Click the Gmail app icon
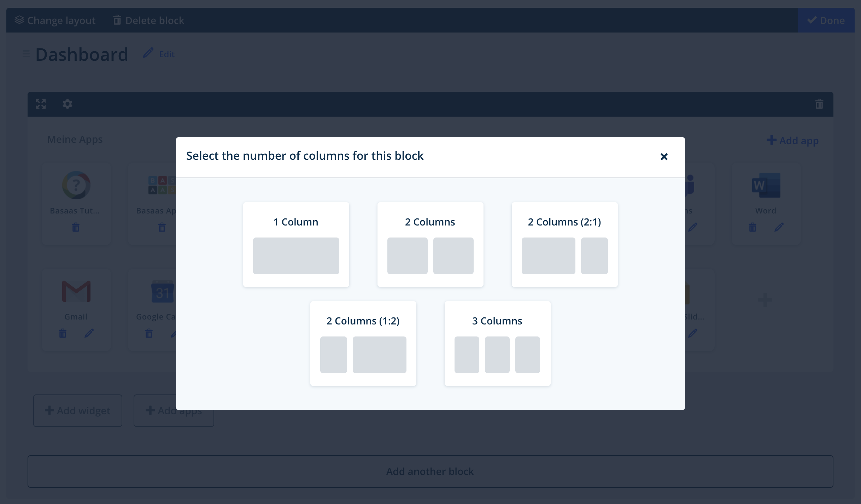 tap(76, 292)
